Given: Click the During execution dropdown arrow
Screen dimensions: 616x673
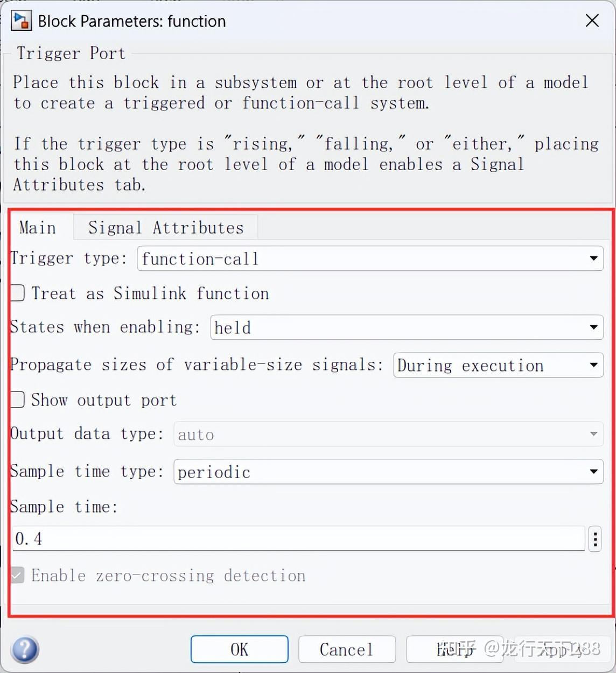Looking at the screenshot, I should click(x=593, y=365).
